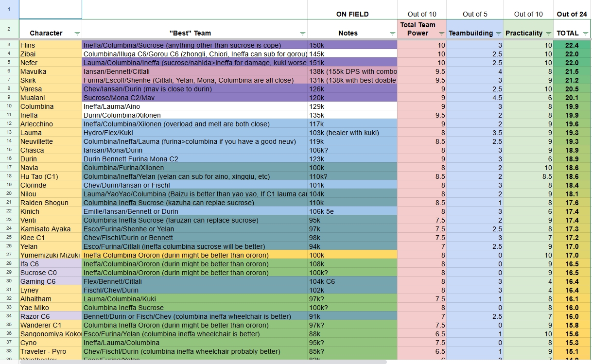Image resolution: width=592 pixels, height=364 pixels.
Task: Select the Mavuika character cell
Action: [x=51, y=71]
